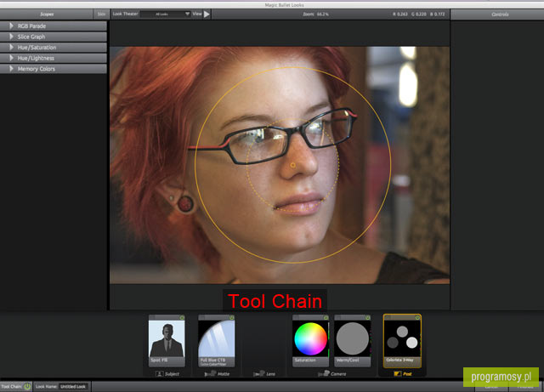Click the Tool Chain label in status bar
Image resolution: width=544 pixels, height=392 pixels.
(x=11, y=386)
